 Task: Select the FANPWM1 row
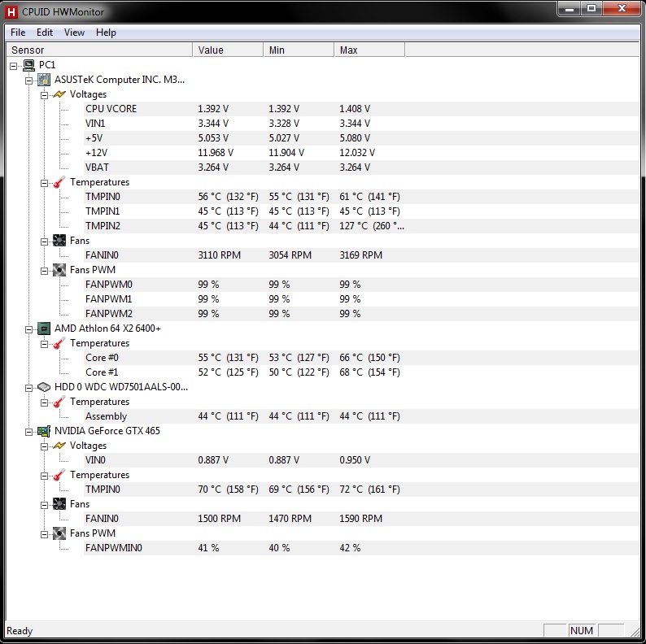point(361,299)
